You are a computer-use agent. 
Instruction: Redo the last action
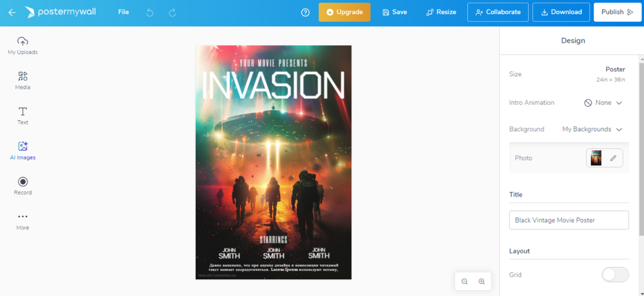(172, 13)
